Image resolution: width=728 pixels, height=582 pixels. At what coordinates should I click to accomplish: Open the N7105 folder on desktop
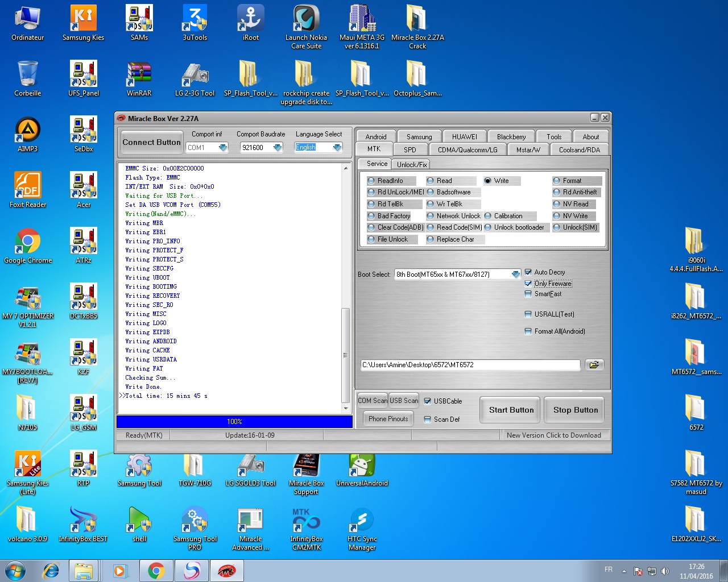(27, 413)
